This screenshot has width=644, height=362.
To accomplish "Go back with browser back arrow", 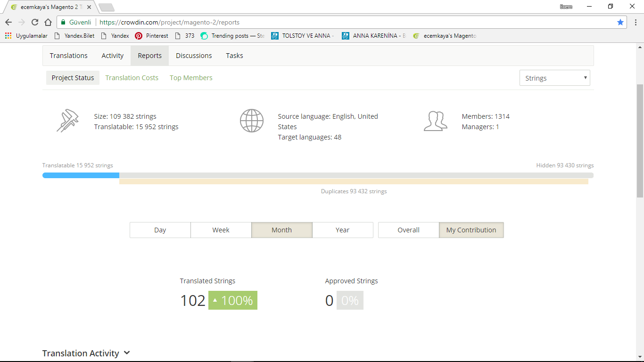I will [x=8, y=22].
